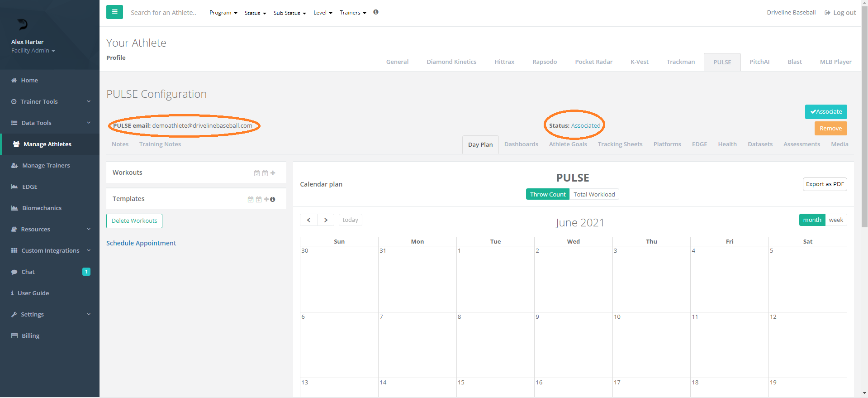Open Chat from the sidebar
Screen dimensions: 868x398
(x=28, y=272)
